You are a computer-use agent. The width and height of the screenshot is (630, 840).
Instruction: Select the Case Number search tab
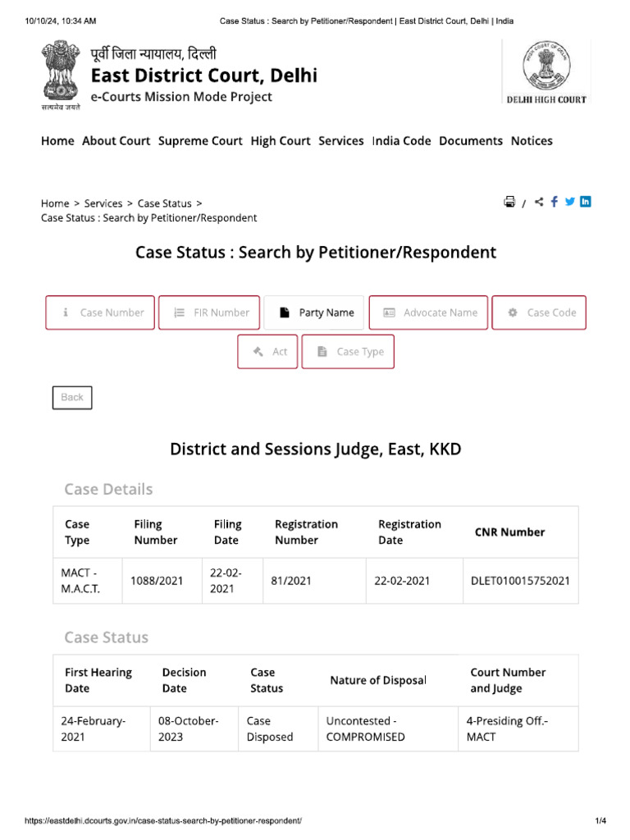point(100,313)
